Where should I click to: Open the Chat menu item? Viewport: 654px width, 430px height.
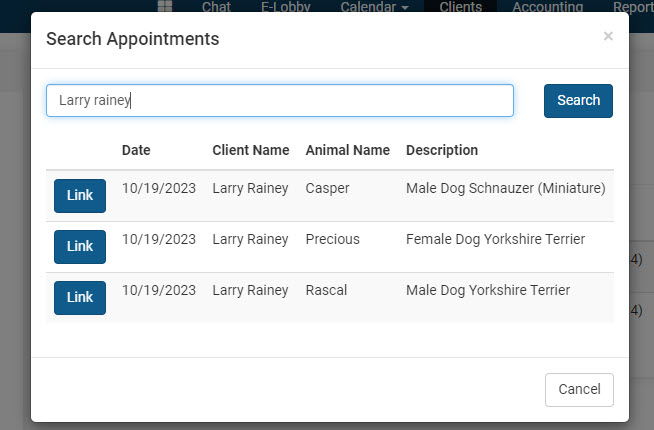216,6
